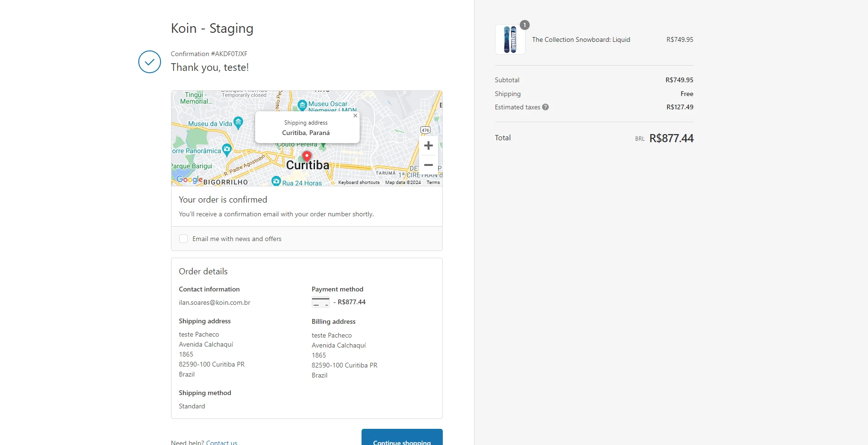Click the payment card icon under Payment method
868x445 pixels.
click(x=321, y=302)
